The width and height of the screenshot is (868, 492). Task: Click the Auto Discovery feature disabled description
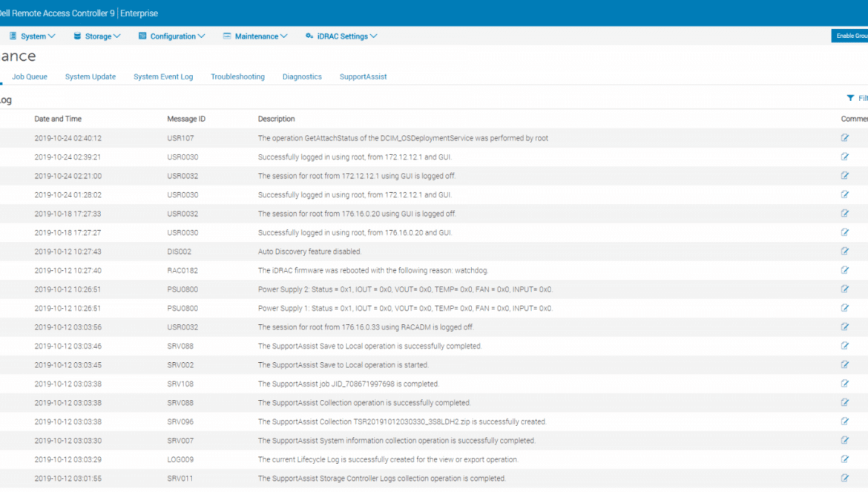[x=309, y=252]
